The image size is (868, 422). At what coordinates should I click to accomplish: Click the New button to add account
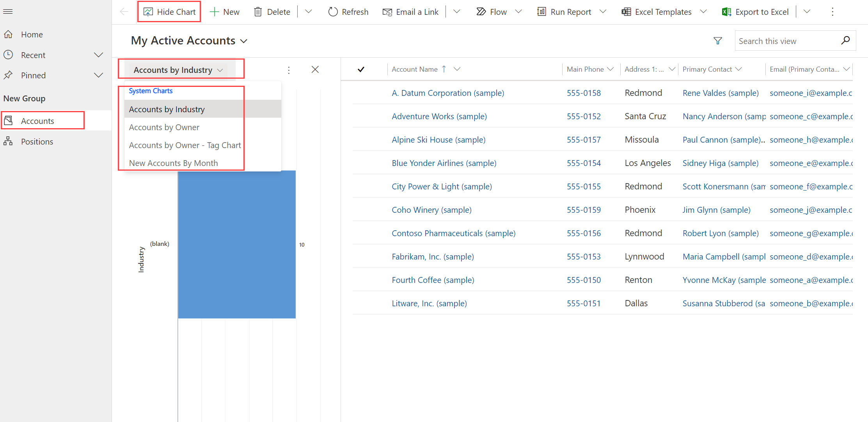coord(225,12)
